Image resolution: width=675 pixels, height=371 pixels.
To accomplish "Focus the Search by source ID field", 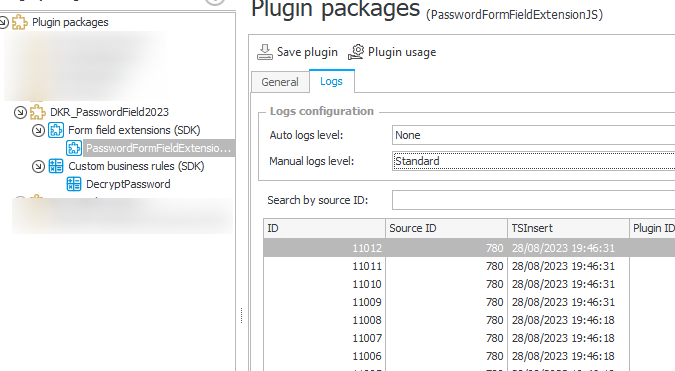I will tap(533, 200).
